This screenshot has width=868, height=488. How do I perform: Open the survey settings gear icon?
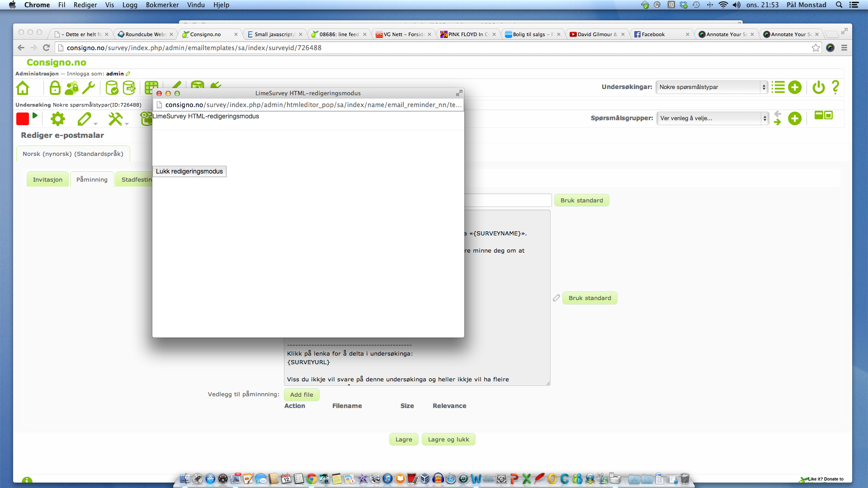coord(58,119)
